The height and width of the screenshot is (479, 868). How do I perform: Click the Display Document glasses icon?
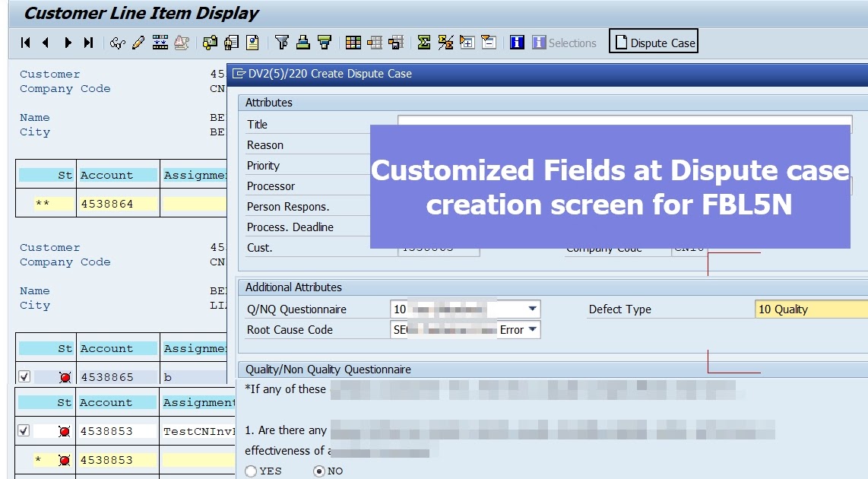[119, 43]
